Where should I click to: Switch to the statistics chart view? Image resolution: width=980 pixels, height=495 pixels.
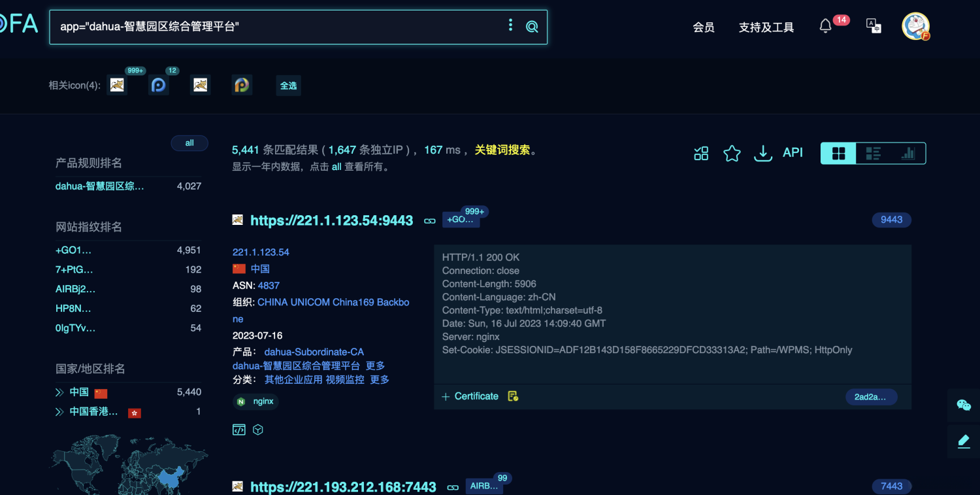(907, 152)
